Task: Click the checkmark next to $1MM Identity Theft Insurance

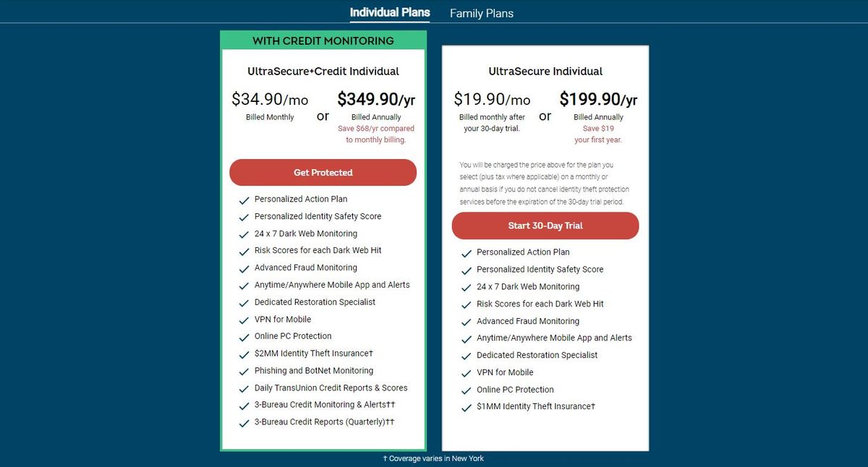Action: (x=466, y=408)
